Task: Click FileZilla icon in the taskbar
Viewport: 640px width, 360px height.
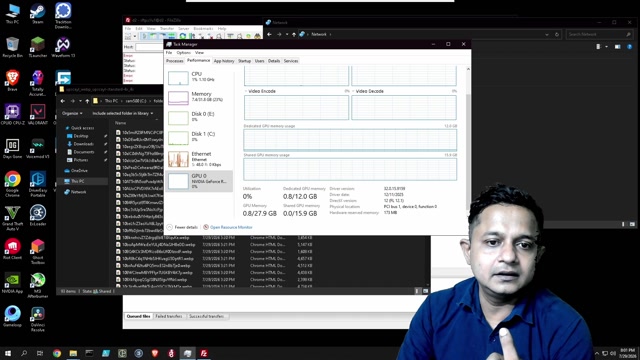Action: 204,353
